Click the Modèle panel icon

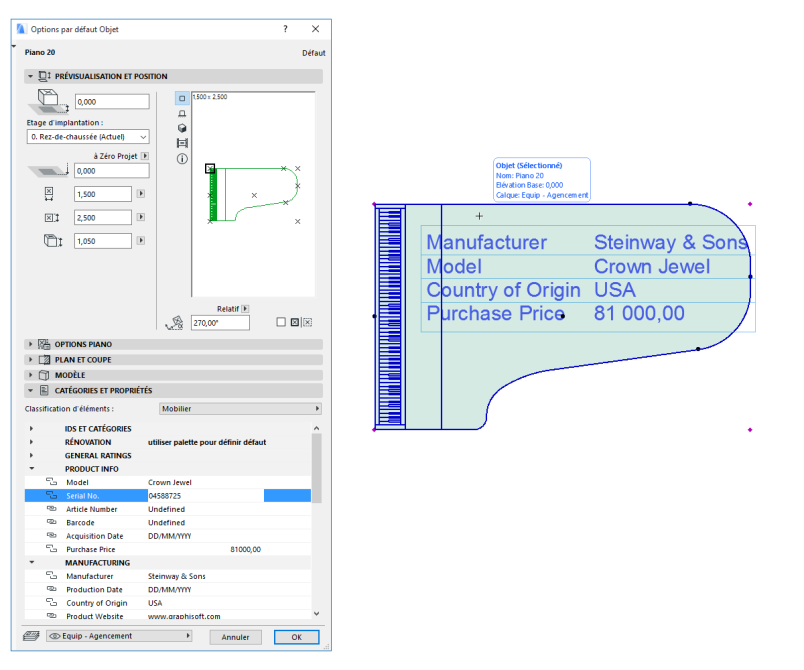(x=45, y=375)
